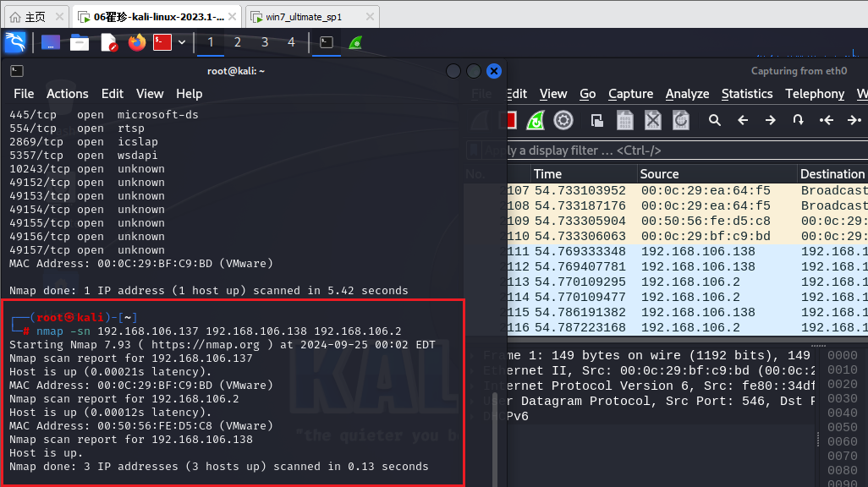The height and width of the screenshot is (487, 868).
Task: Open Wireshark Statistics menu
Action: 747,94
